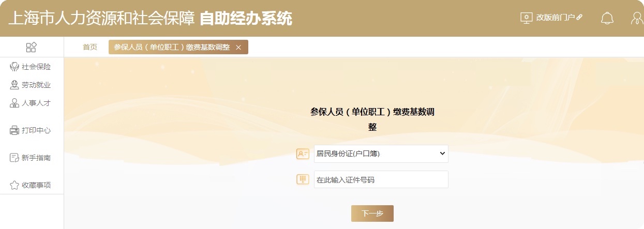
Task: Click the keypad icon beside the number field
Action: click(x=303, y=179)
